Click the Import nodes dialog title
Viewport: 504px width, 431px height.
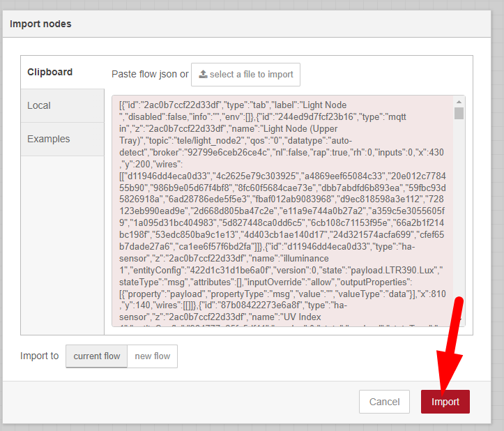point(40,24)
